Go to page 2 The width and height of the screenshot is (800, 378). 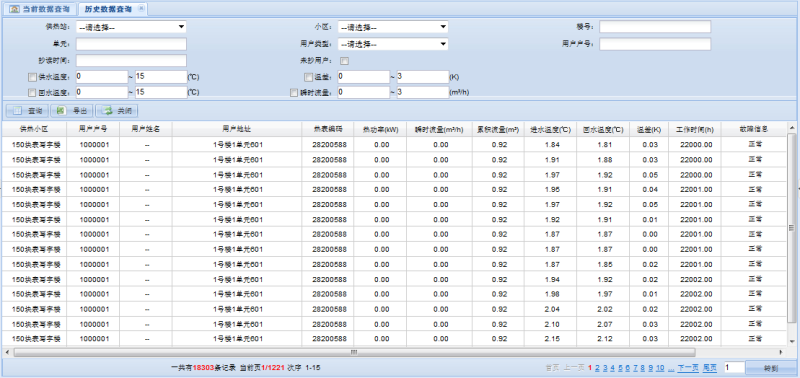597,368
